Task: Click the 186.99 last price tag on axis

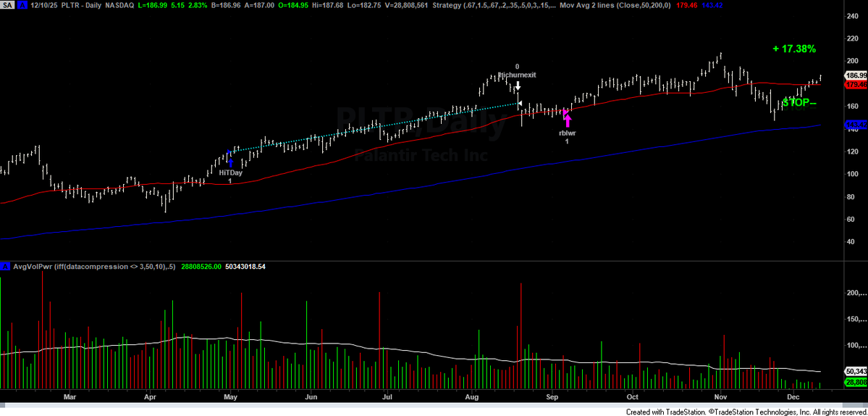Action: point(856,75)
